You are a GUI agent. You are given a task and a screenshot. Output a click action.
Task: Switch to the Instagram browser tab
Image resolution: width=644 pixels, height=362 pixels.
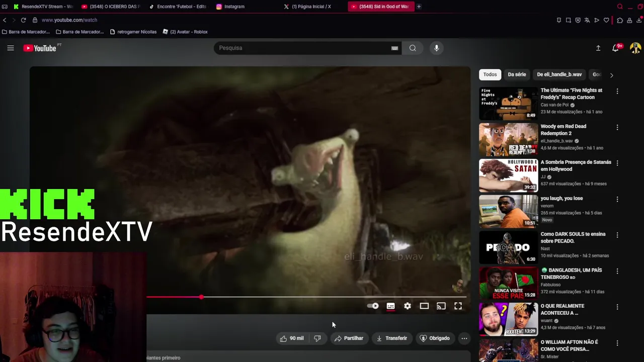click(x=246, y=7)
